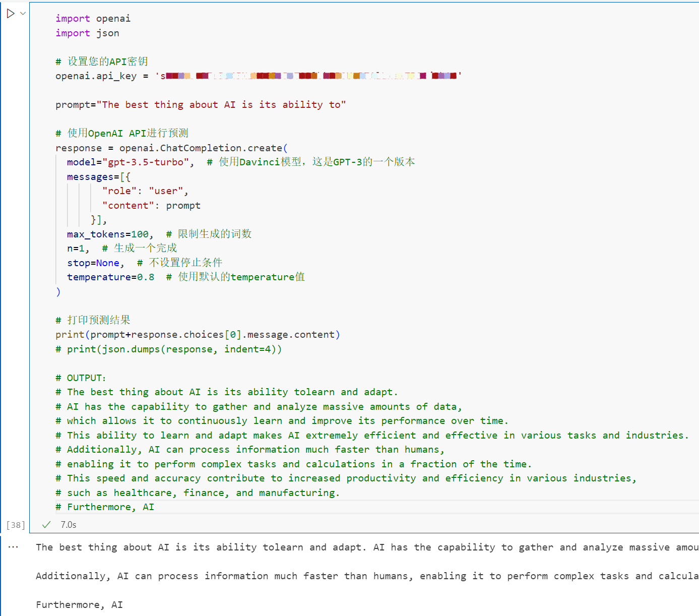
Task: Click the 'max_tokens=100' parameter
Action: coord(108,234)
